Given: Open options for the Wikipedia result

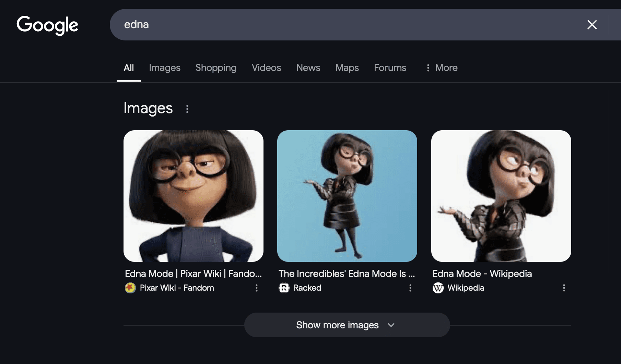Looking at the screenshot, I should click(x=564, y=288).
